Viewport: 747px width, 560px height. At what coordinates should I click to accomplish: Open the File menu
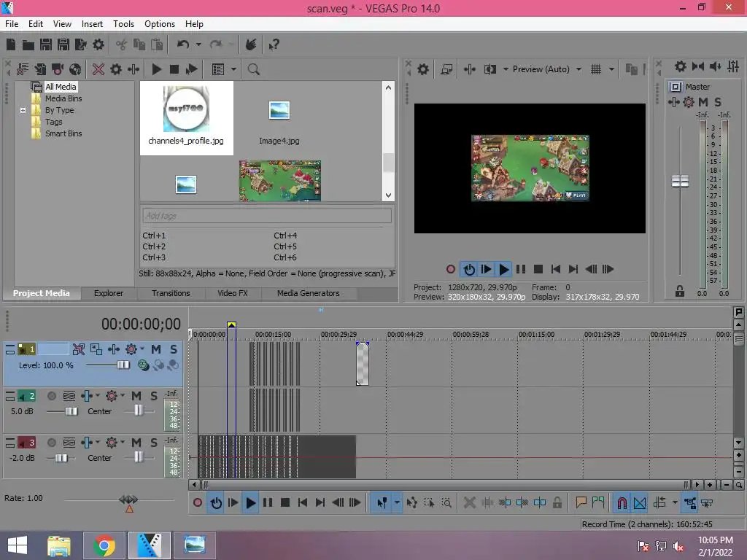pyautogui.click(x=12, y=24)
